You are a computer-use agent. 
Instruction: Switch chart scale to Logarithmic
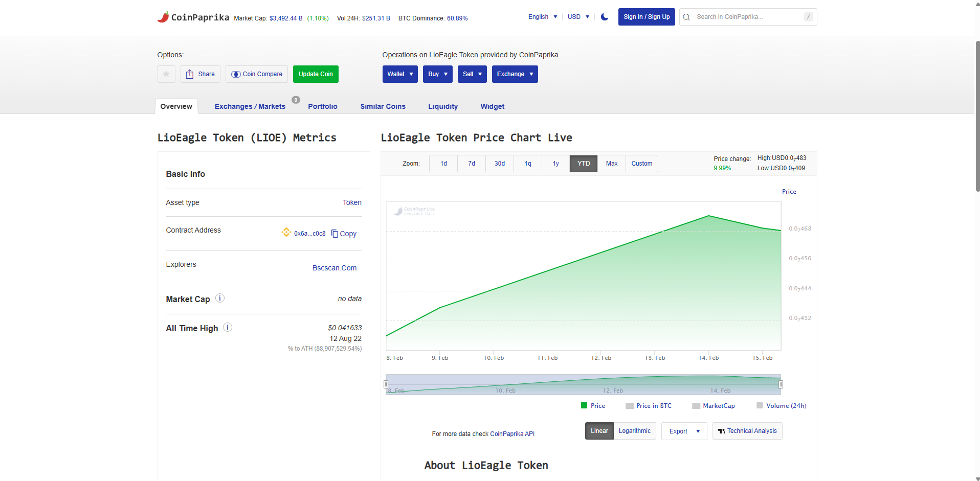(635, 431)
